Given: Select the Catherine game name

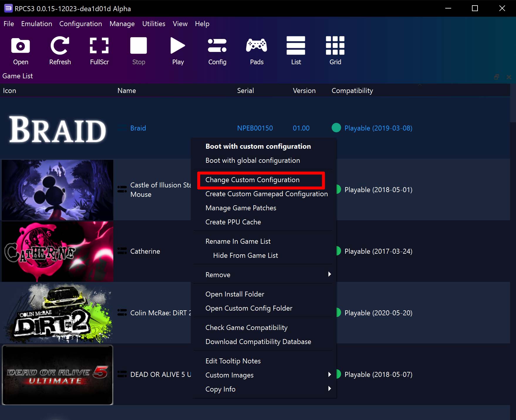Looking at the screenshot, I should point(145,251).
